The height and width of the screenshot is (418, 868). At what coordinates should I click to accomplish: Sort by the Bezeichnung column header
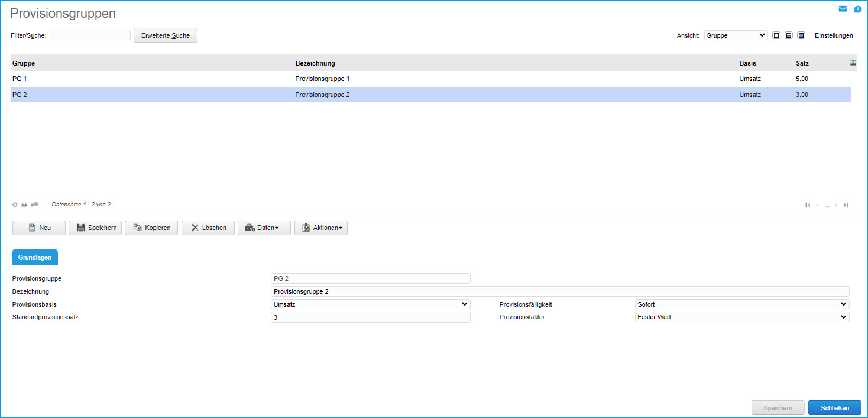315,63
